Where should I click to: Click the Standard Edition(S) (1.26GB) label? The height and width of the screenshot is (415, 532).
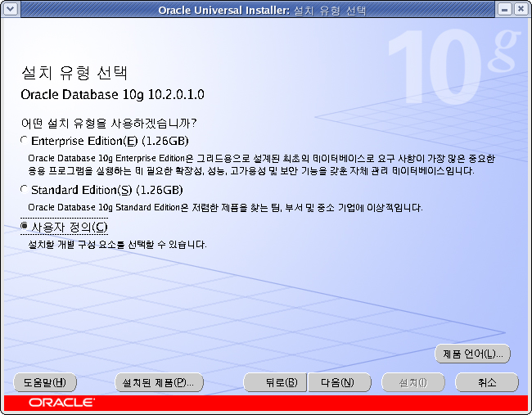click(x=107, y=190)
